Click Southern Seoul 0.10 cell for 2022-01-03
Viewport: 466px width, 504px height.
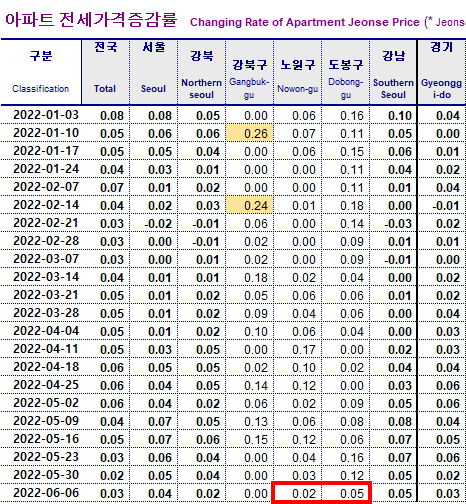(393, 115)
